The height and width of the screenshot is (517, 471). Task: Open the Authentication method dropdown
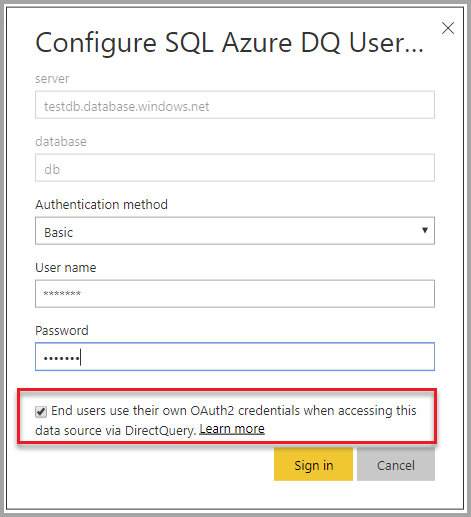[235, 231]
